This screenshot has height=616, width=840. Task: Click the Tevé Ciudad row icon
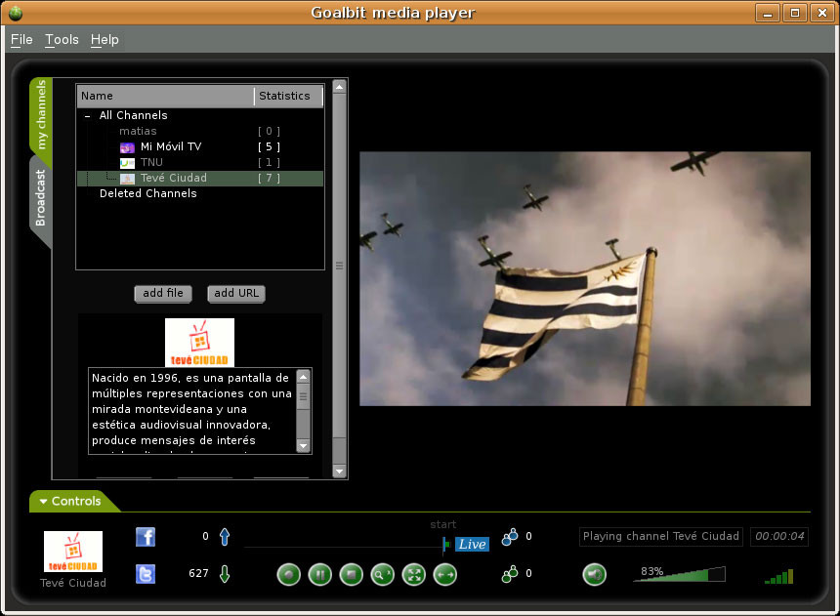coord(127,179)
